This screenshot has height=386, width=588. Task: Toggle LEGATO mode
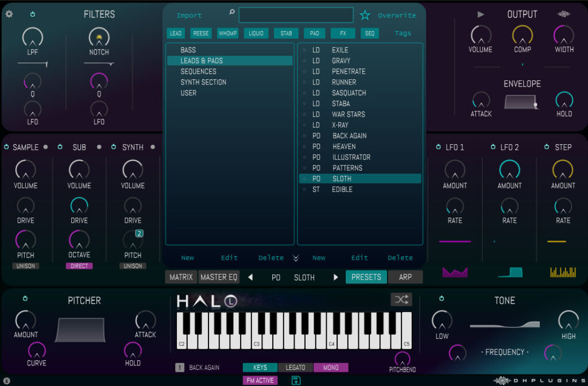(x=296, y=368)
